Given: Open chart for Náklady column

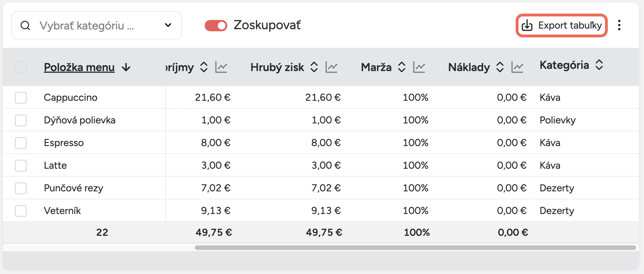Looking at the screenshot, I should pyautogui.click(x=517, y=67).
